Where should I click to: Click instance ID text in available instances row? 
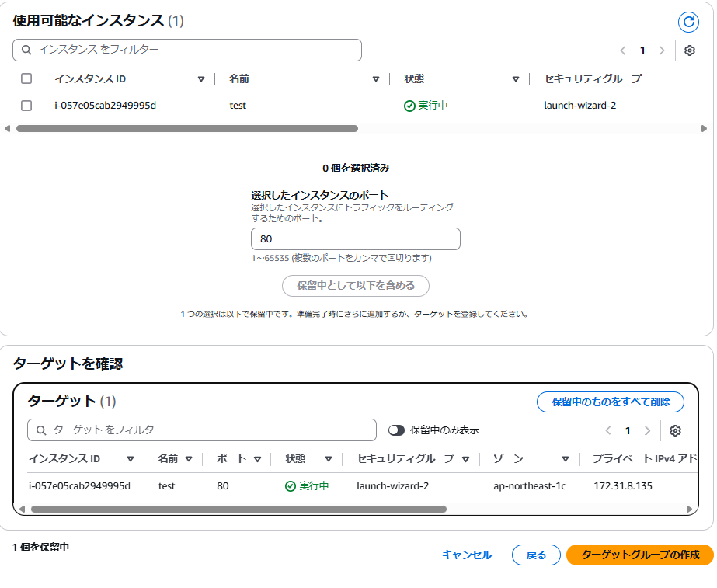[105, 106]
